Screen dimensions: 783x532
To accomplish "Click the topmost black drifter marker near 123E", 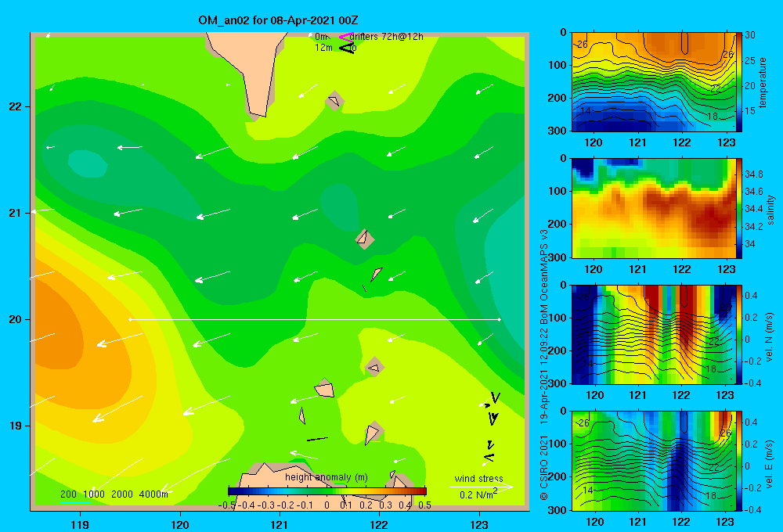I will (x=495, y=397).
